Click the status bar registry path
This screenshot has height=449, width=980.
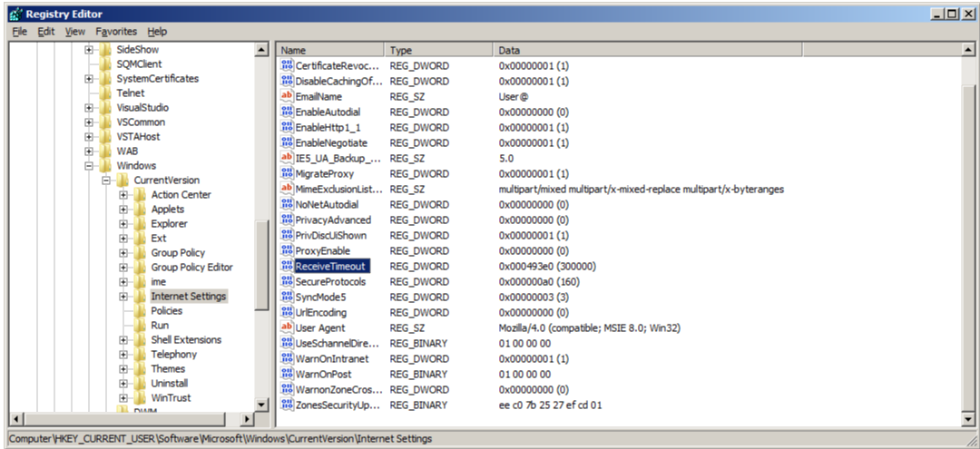coord(220,439)
